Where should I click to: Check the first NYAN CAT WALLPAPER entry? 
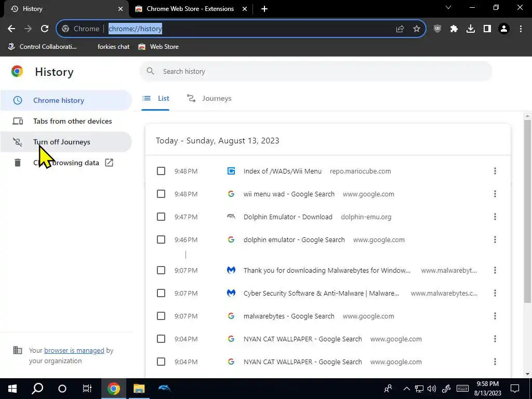pyautogui.click(x=161, y=339)
